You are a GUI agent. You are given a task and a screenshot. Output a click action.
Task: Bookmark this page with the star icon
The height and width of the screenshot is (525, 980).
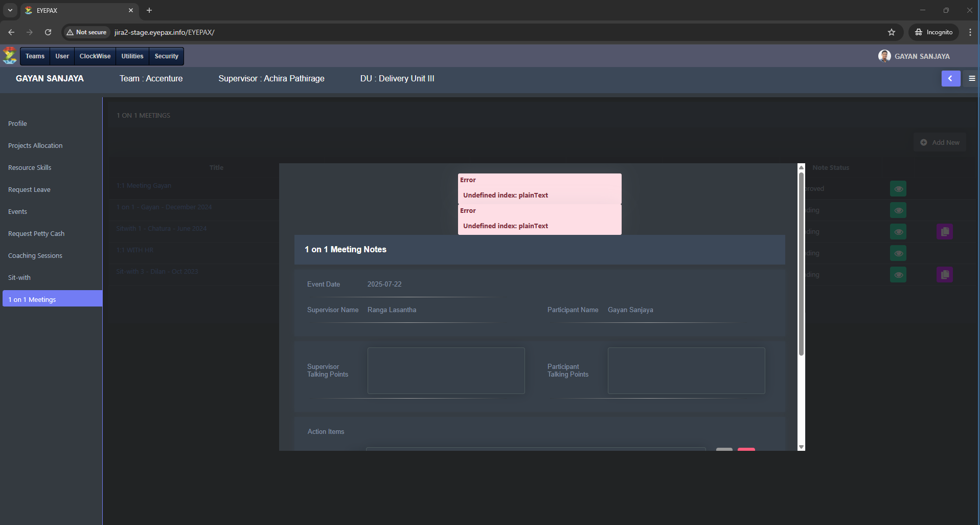coord(891,32)
